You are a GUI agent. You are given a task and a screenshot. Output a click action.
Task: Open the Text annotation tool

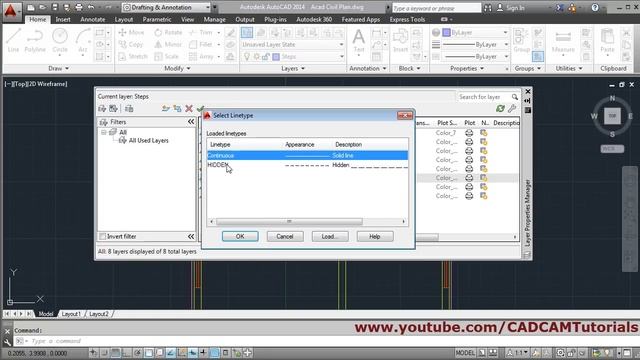[x=359, y=40]
